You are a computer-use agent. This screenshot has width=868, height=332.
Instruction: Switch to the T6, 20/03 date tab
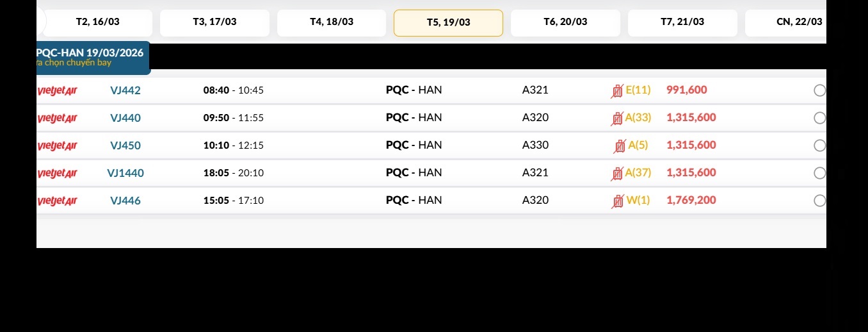click(x=565, y=22)
